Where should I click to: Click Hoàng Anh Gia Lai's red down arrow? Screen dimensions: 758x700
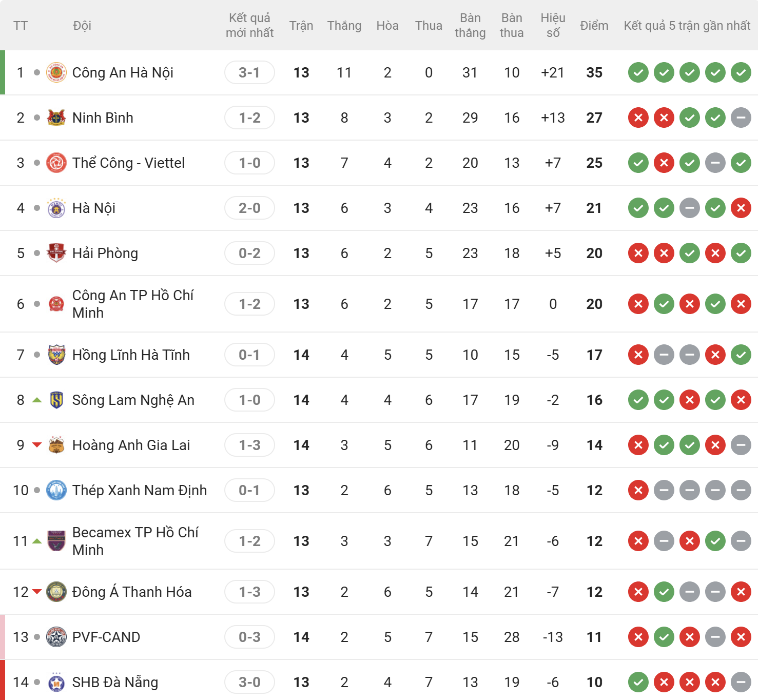(x=37, y=445)
